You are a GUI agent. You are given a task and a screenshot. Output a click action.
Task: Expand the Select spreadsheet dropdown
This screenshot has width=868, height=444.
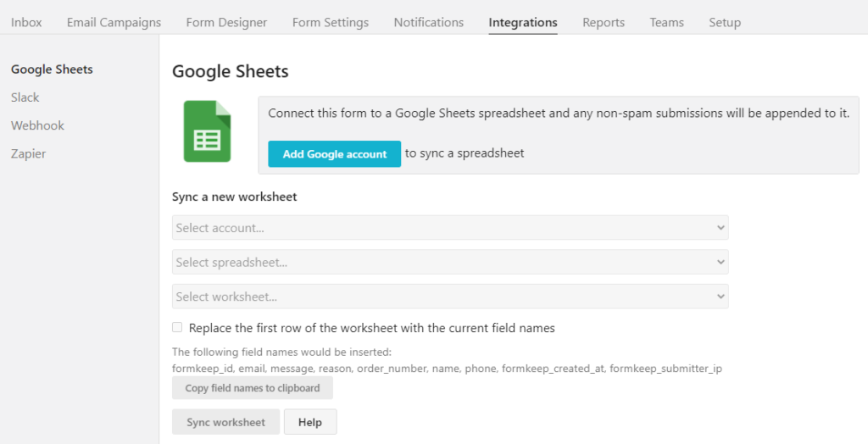coord(449,263)
